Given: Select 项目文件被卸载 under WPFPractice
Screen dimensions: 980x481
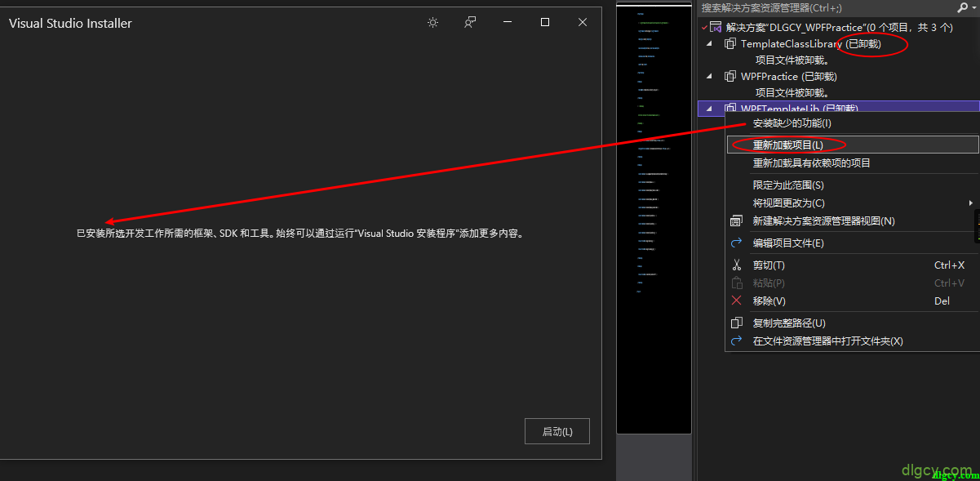Looking at the screenshot, I should (x=792, y=92).
